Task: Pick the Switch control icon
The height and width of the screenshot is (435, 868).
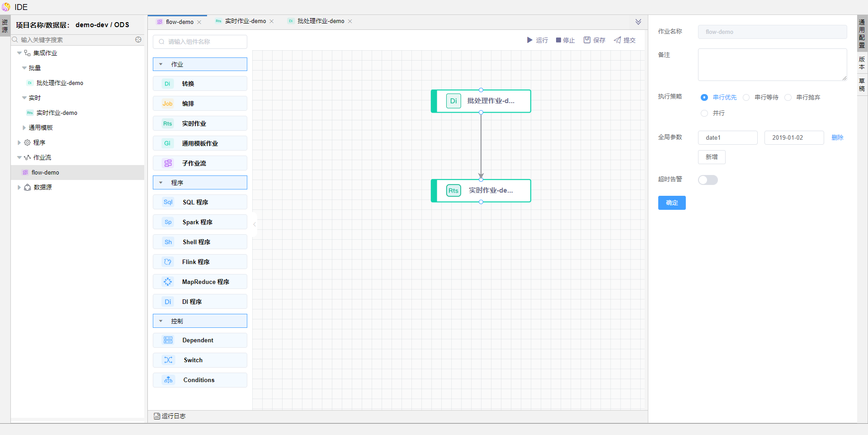Action: point(168,360)
